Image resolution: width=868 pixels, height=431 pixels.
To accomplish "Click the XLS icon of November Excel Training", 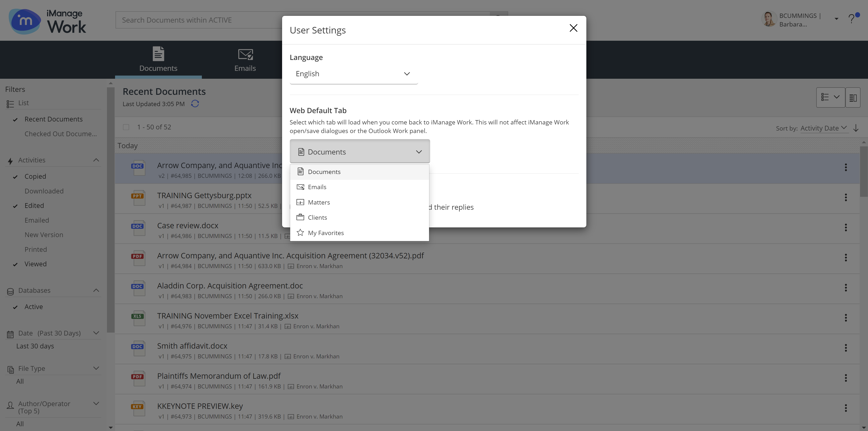I will click(138, 318).
